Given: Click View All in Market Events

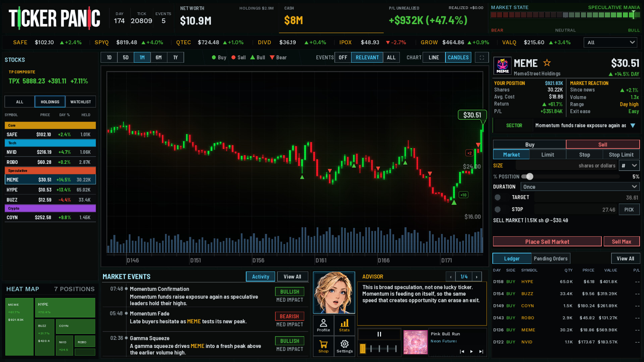Looking at the screenshot, I should tap(292, 277).
